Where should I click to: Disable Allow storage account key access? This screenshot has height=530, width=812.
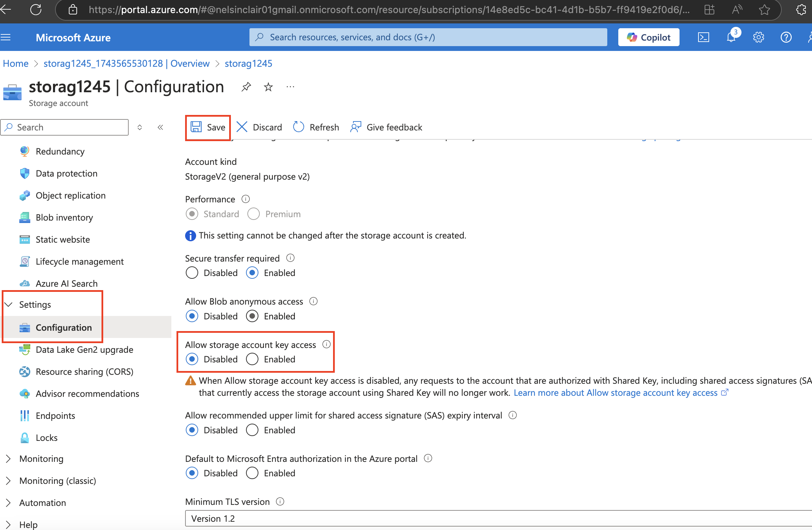192,359
